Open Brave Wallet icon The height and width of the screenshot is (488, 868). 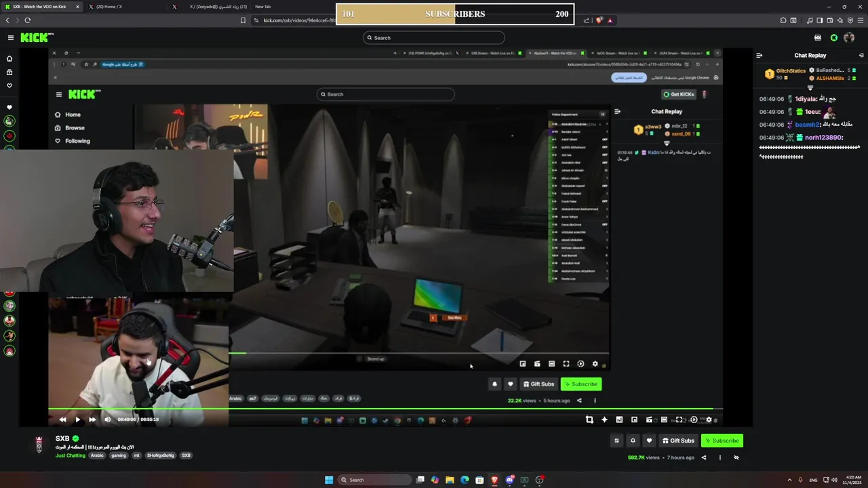[829, 20]
